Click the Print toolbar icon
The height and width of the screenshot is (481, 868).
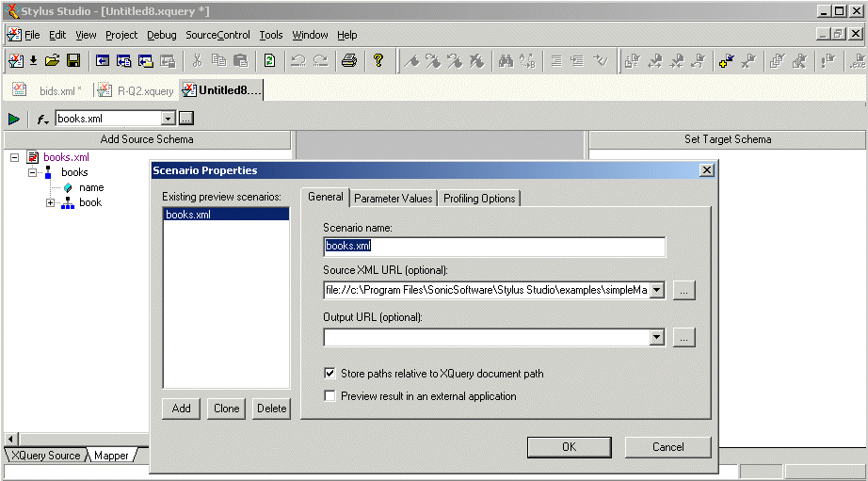[348, 60]
